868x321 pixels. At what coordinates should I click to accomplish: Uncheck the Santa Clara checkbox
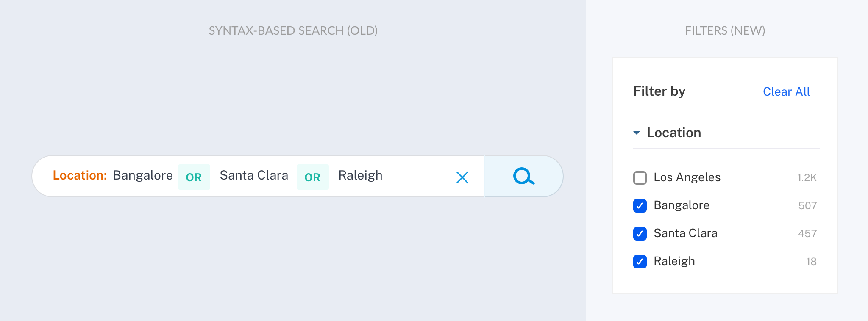point(640,233)
